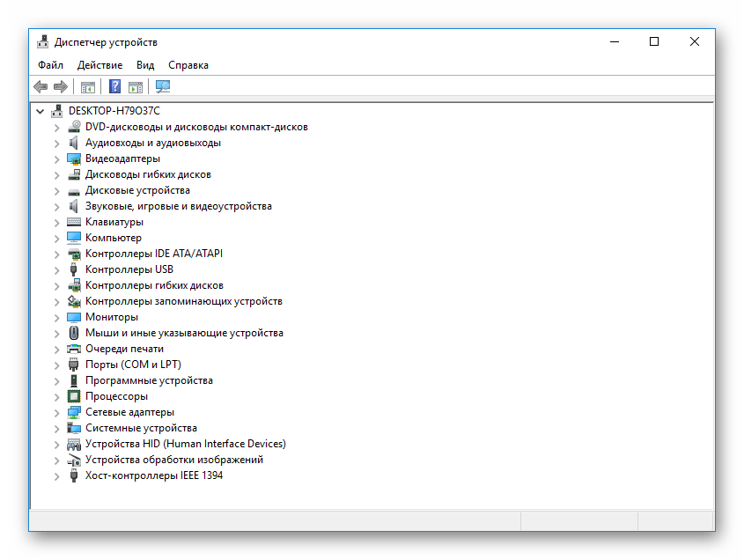
Task: Click the Процессоры chip icon
Action: pyautogui.click(x=74, y=396)
